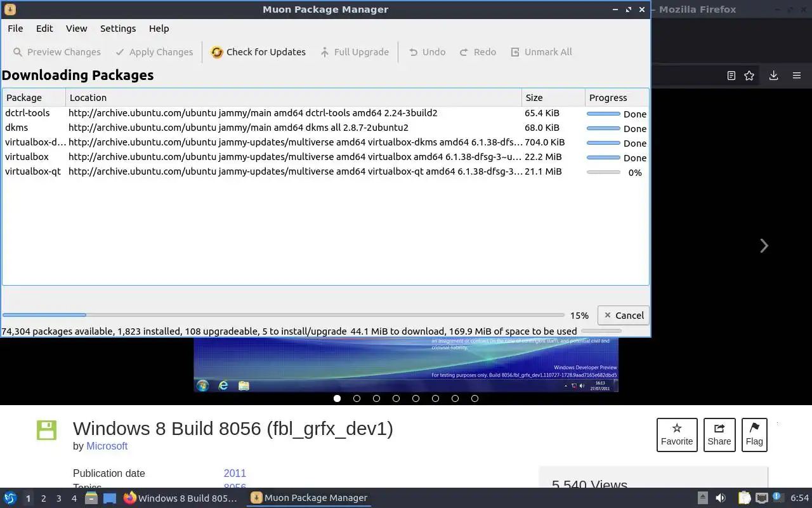812x508 pixels.
Task: Click dctrl-tools Done progress bar
Action: (603, 114)
